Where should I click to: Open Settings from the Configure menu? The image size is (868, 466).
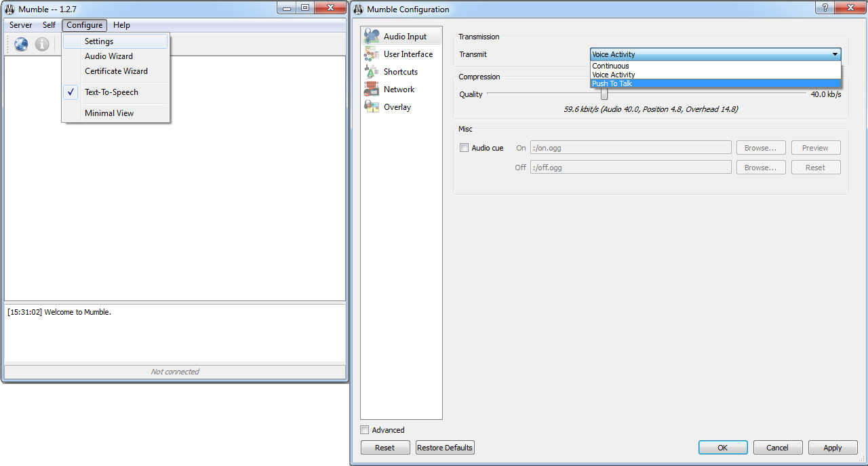pyautogui.click(x=99, y=41)
